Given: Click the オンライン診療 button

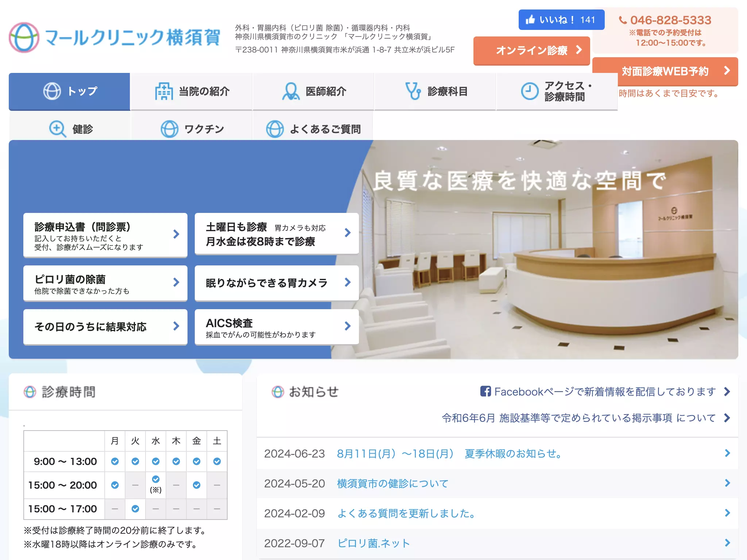Looking at the screenshot, I should tap(532, 50).
